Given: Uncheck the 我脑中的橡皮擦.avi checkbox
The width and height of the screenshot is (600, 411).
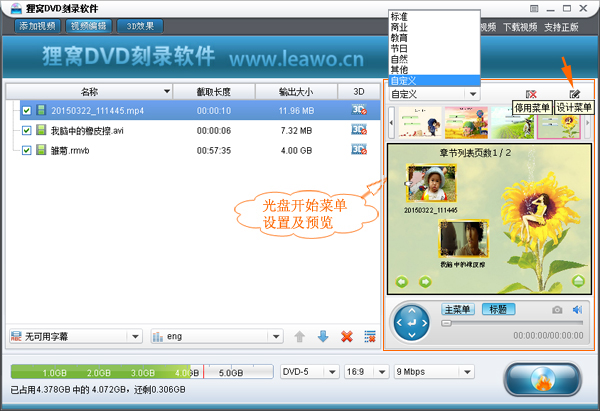Looking at the screenshot, I should pyautogui.click(x=26, y=130).
